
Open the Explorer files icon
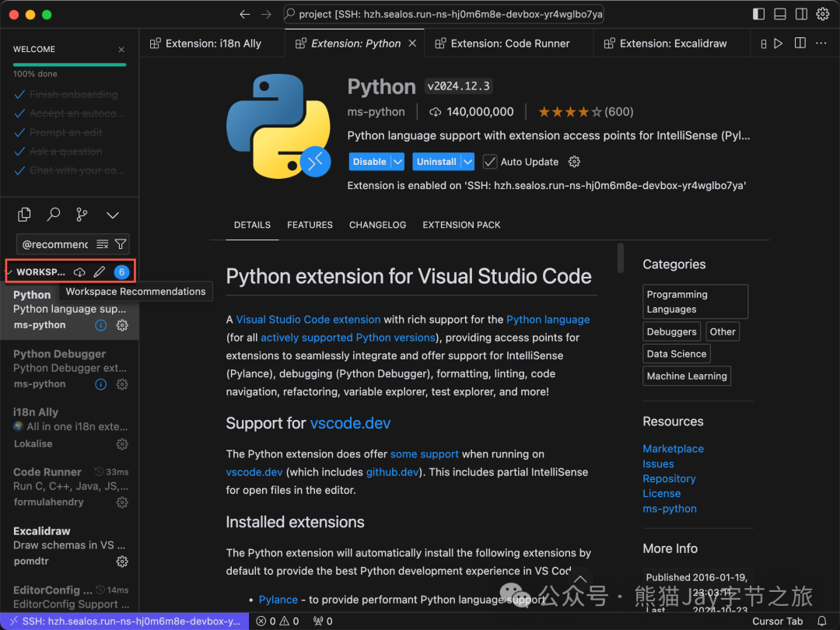[x=24, y=215]
